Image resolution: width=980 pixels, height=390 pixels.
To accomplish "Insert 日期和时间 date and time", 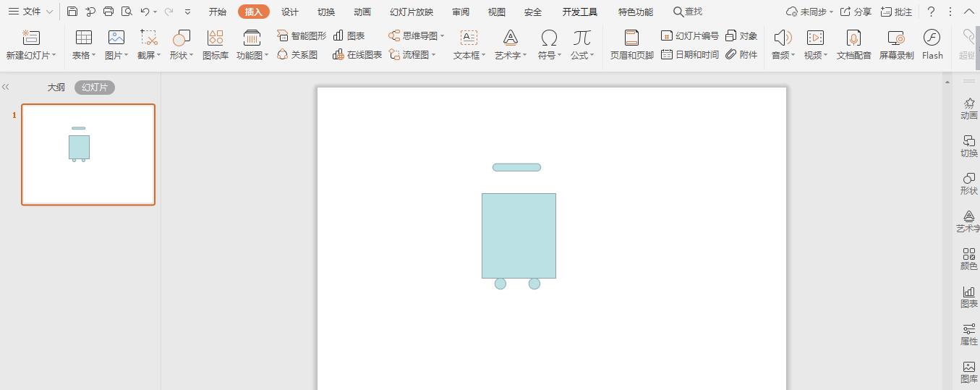I will click(690, 54).
